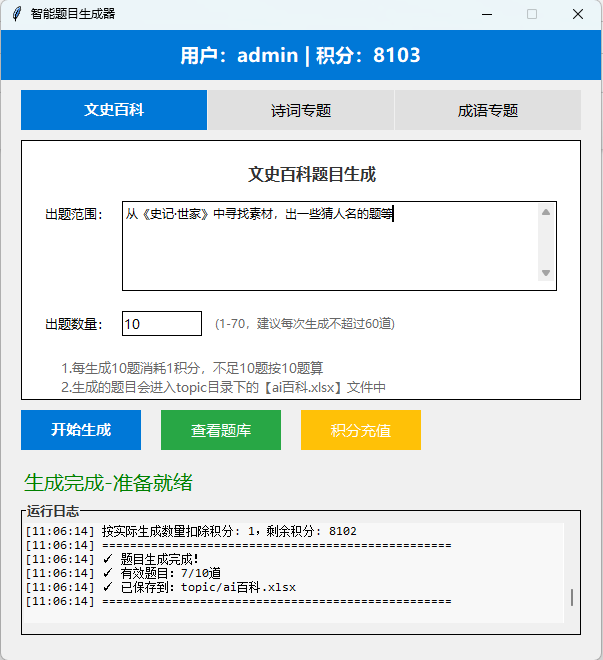Click the log line 已保存到 topic/ai百科.xlsx

point(208,587)
